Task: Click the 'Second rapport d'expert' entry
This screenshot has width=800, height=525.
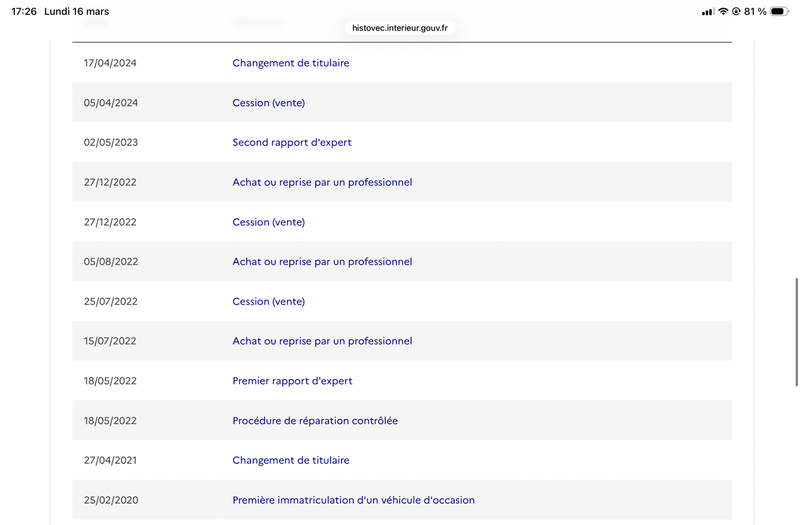Action: (x=292, y=143)
